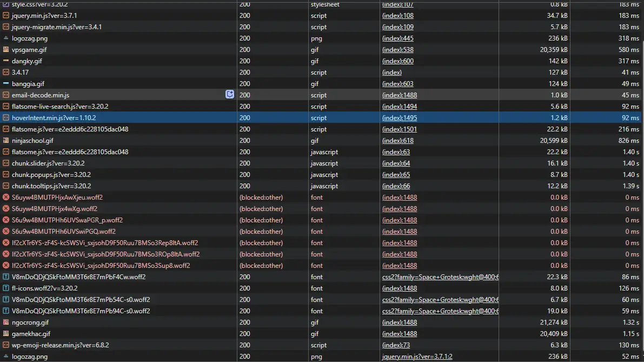644x362 pixels.
Task: Click the AI assistance icon on email-decode.min.js row
Action: [230, 95]
